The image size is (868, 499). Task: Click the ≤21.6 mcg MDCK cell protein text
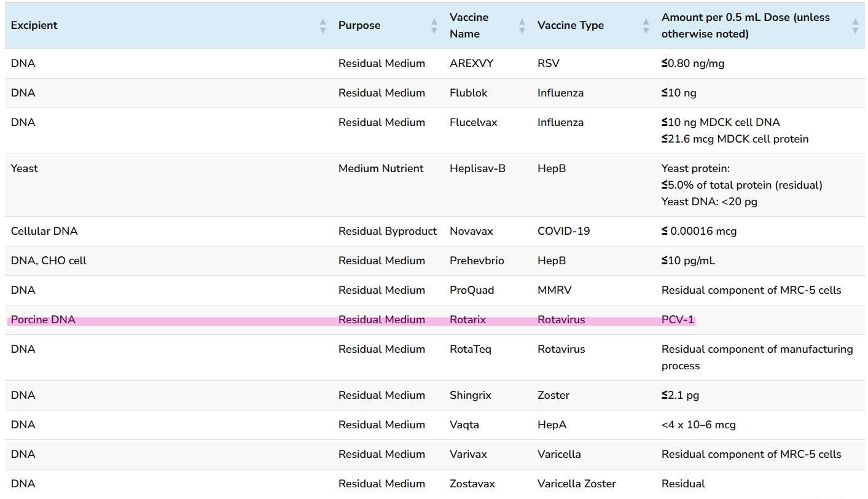tap(735, 139)
